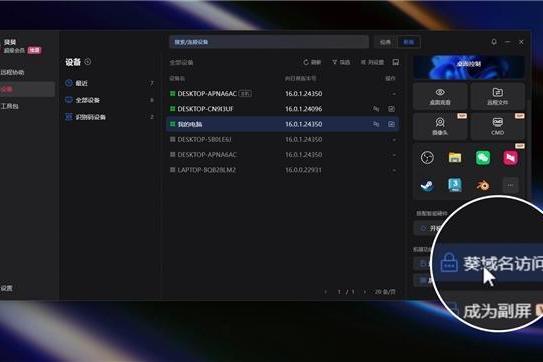543x362 pixels.
Task: Switch to the 新版 new view
Action: [x=409, y=42]
